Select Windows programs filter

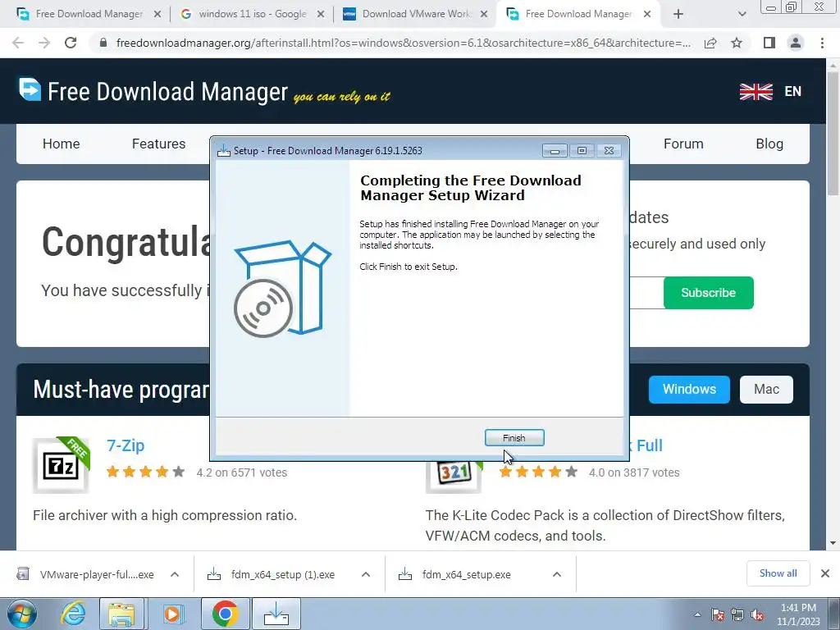point(689,389)
